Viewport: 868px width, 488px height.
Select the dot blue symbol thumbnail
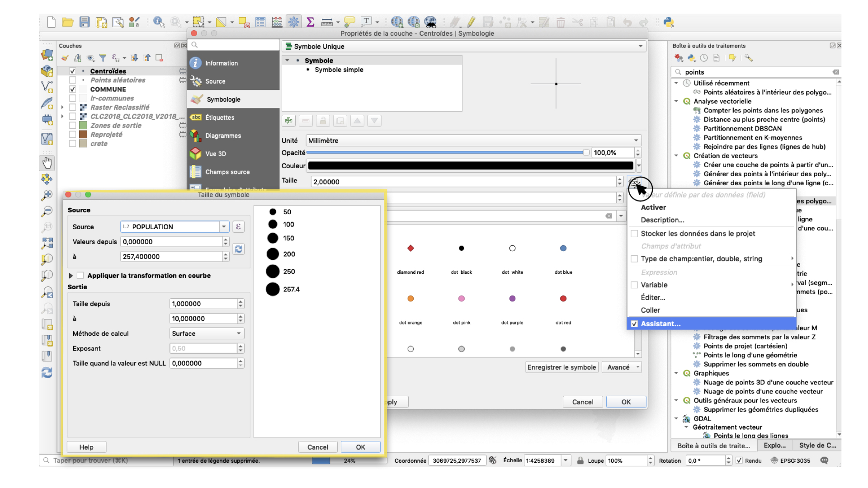point(563,248)
